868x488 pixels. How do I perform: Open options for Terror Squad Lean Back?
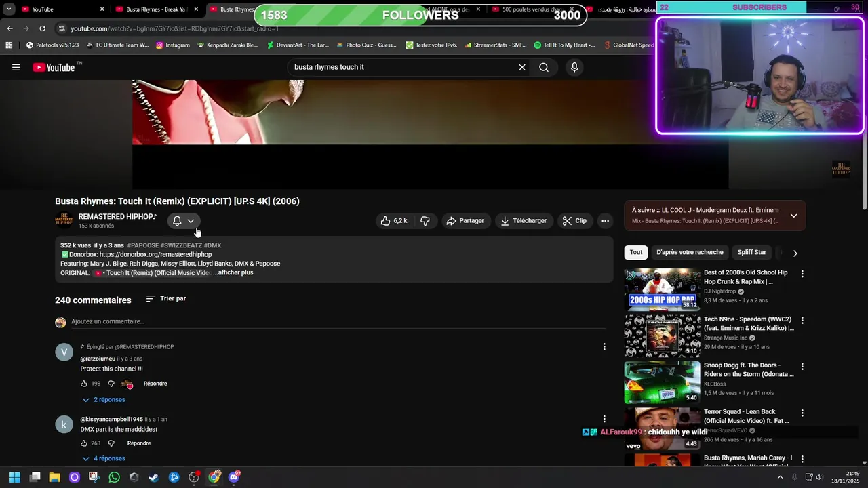click(802, 413)
